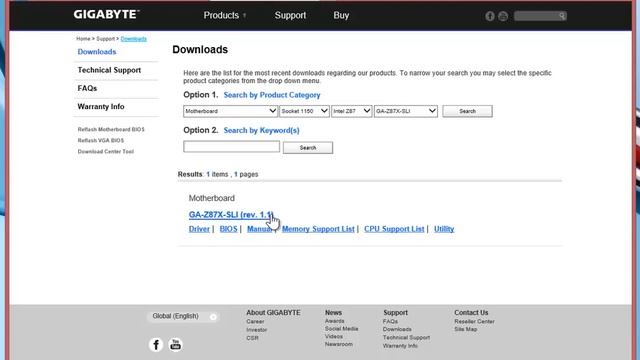Click Search button for product category
Screen dimensions: 640x360
click(467, 111)
